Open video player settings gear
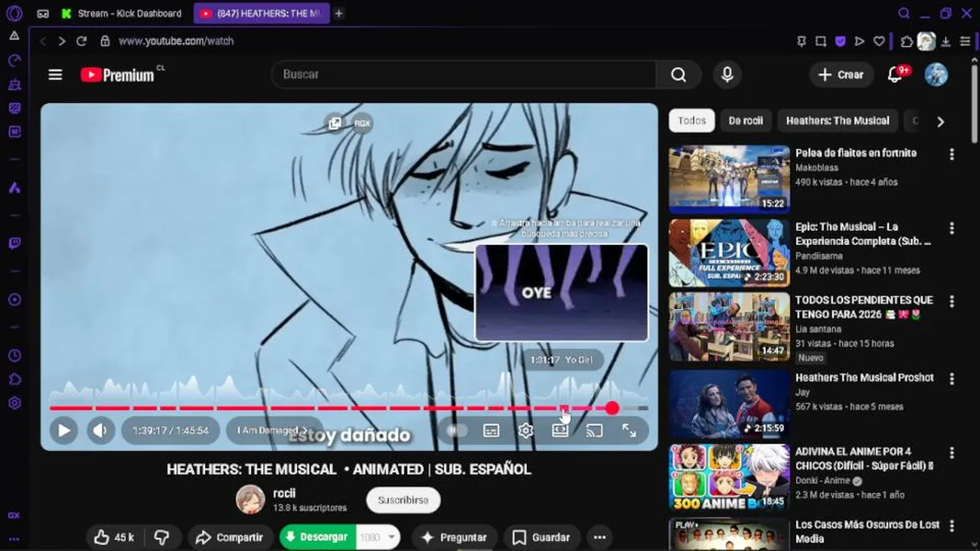 (x=525, y=431)
